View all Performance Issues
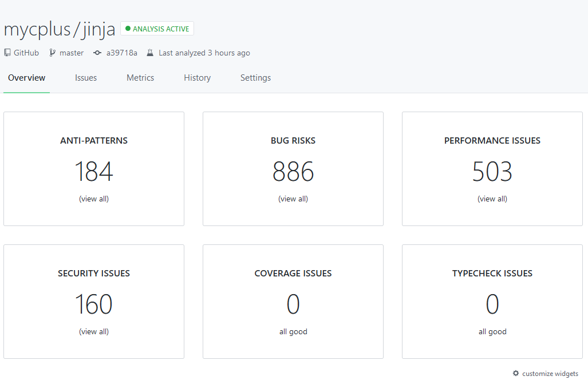This screenshot has width=588, height=384. tap(492, 199)
